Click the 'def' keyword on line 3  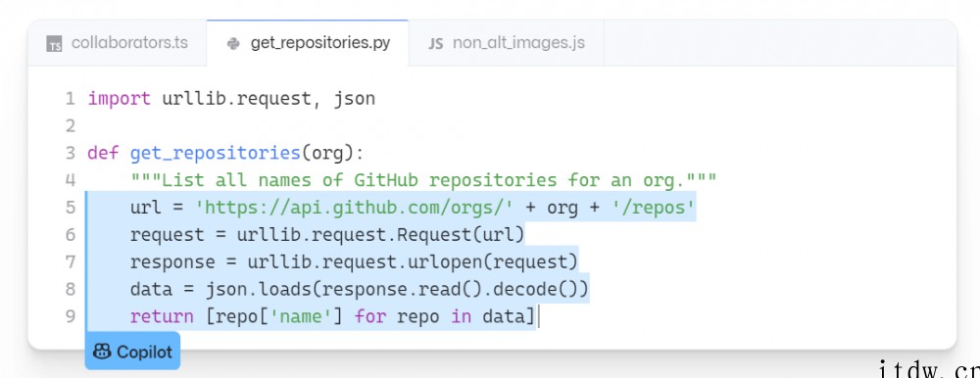click(103, 153)
